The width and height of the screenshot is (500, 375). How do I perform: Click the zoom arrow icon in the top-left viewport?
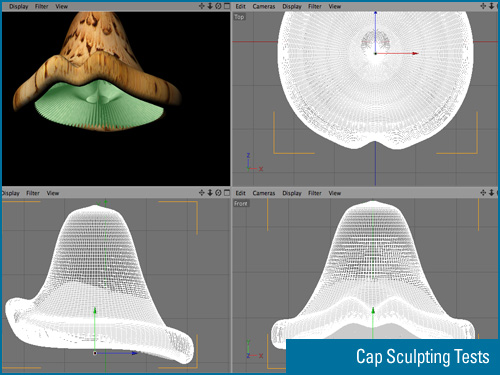pos(210,6)
